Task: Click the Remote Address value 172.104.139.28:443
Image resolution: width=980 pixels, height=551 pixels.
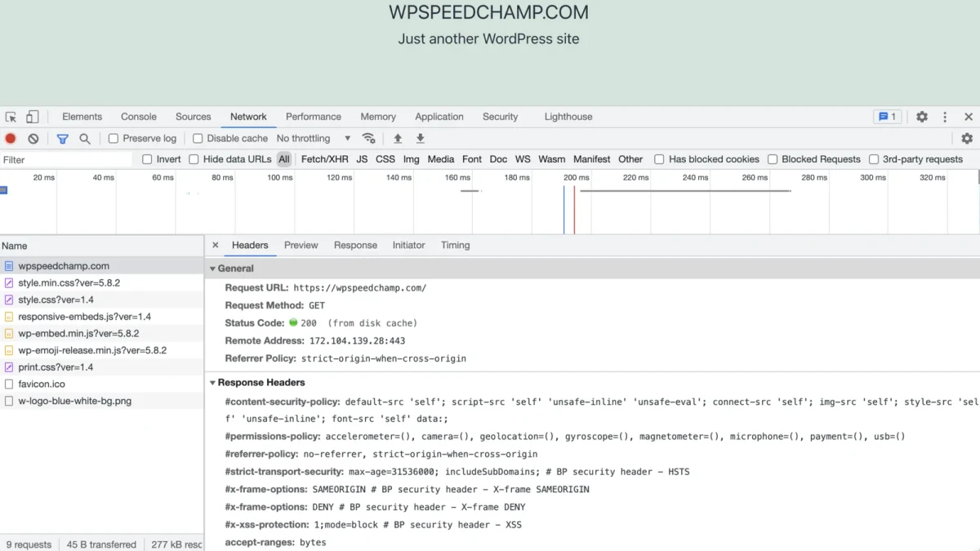Action: tap(357, 341)
